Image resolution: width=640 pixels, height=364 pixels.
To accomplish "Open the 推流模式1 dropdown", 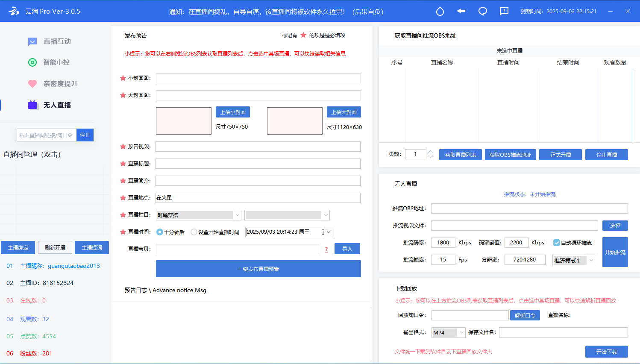I will pyautogui.click(x=591, y=260).
